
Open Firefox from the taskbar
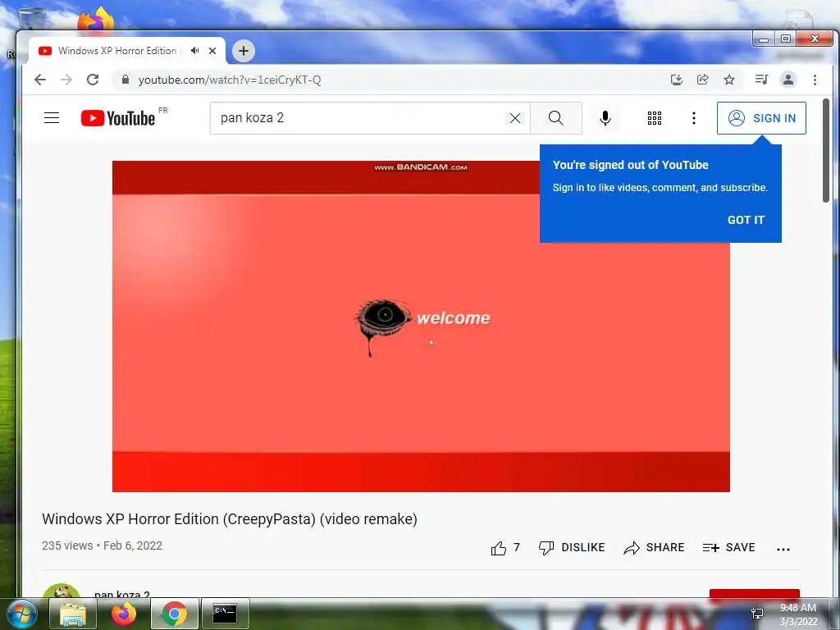pyautogui.click(x=124, y=614)
